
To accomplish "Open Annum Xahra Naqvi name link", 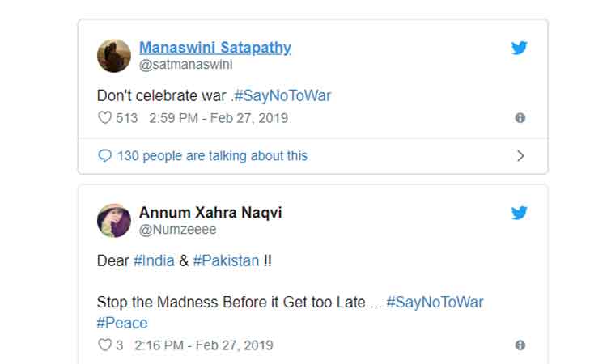I will tap(210, 213).
